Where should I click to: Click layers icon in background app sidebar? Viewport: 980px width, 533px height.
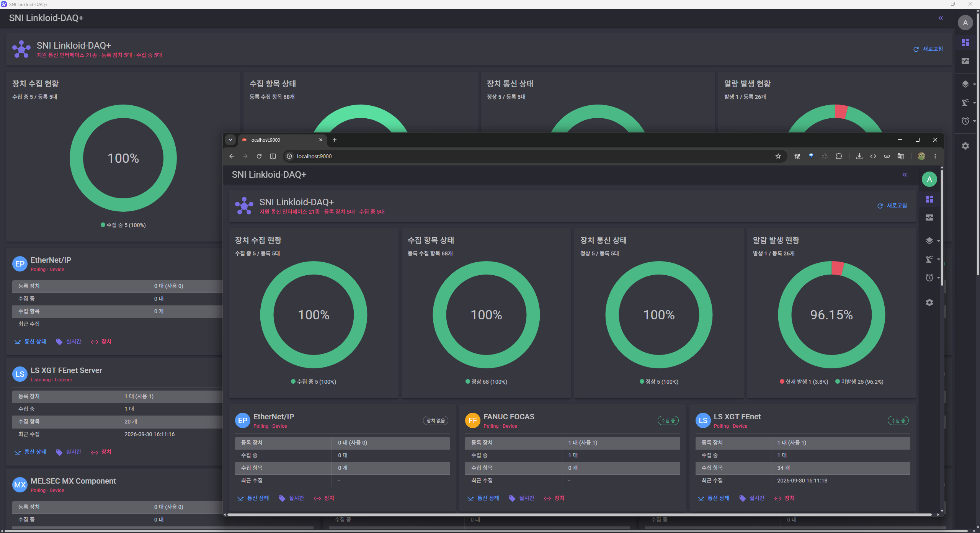[965, 84]
